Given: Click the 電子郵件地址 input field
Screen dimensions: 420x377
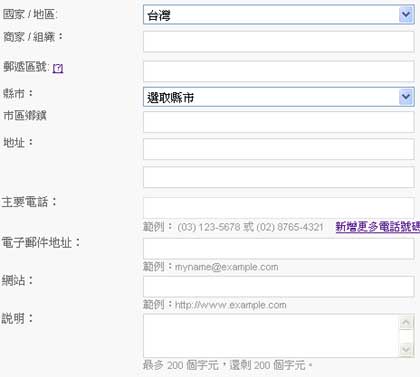Looking at the screenshot, I should (x=279, y=249).
